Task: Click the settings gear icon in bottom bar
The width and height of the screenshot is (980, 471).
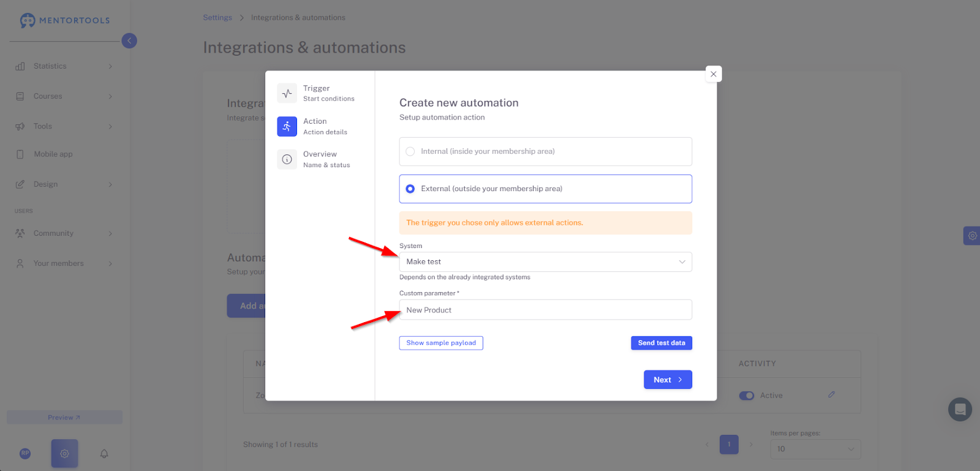Action: pyautogui.click(x=64, y=454)
